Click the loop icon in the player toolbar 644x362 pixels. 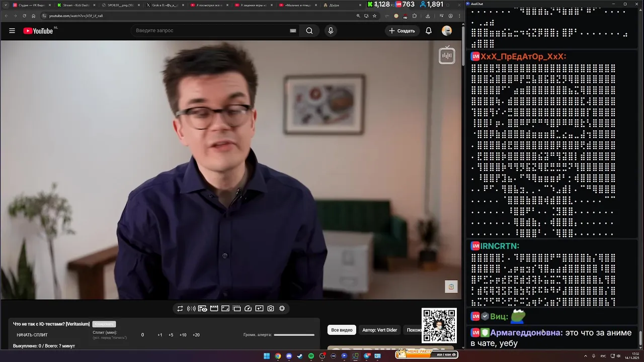click(x=180, y=309)
